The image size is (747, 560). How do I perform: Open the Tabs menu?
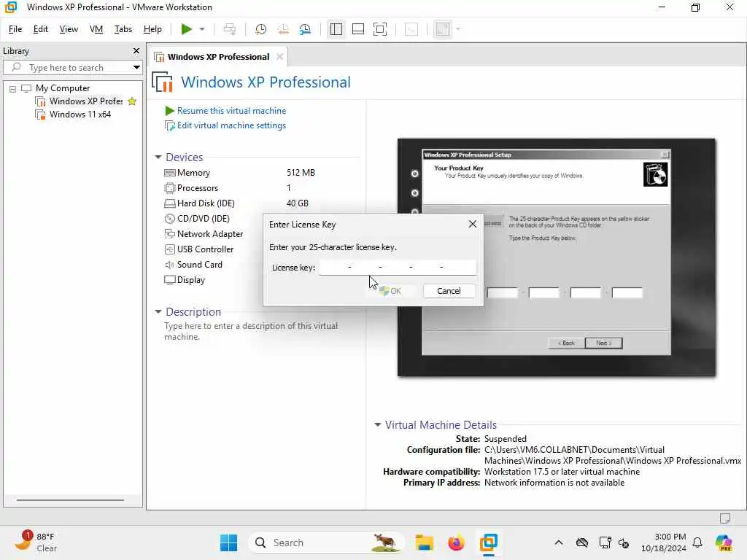click(x=123, y=29)
